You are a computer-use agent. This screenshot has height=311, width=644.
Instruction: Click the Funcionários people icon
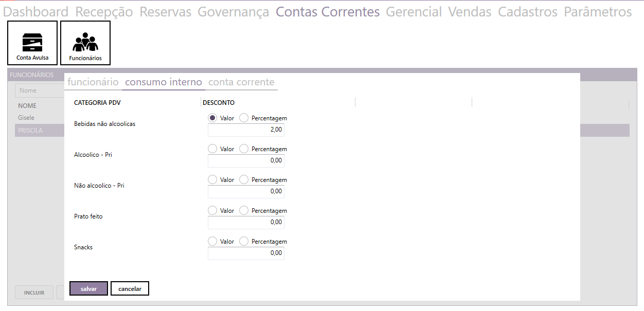(x=85, y=43)
